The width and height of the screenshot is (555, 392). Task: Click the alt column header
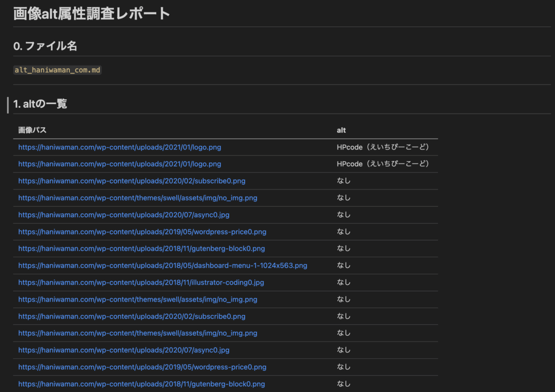pyautogui.click(x=341, y=130)
